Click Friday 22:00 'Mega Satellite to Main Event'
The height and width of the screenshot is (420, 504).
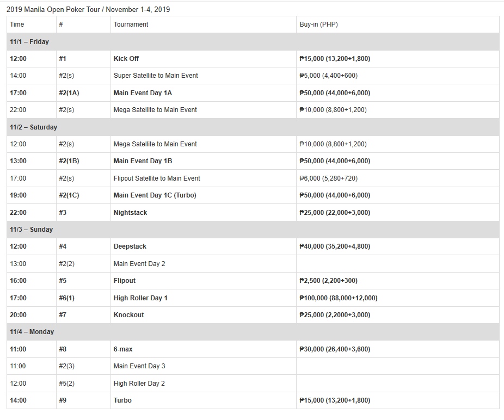coord(204,110)
